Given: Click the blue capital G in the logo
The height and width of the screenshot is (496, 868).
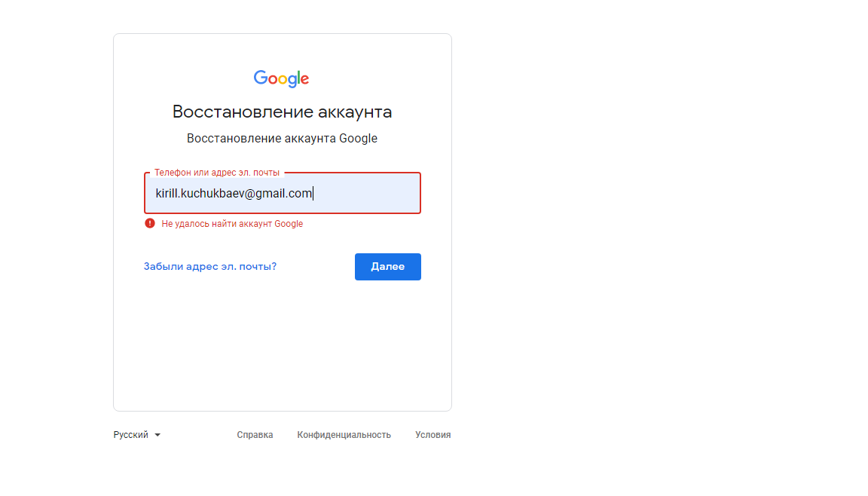Looking at the screenshot, I should point(260,78).
